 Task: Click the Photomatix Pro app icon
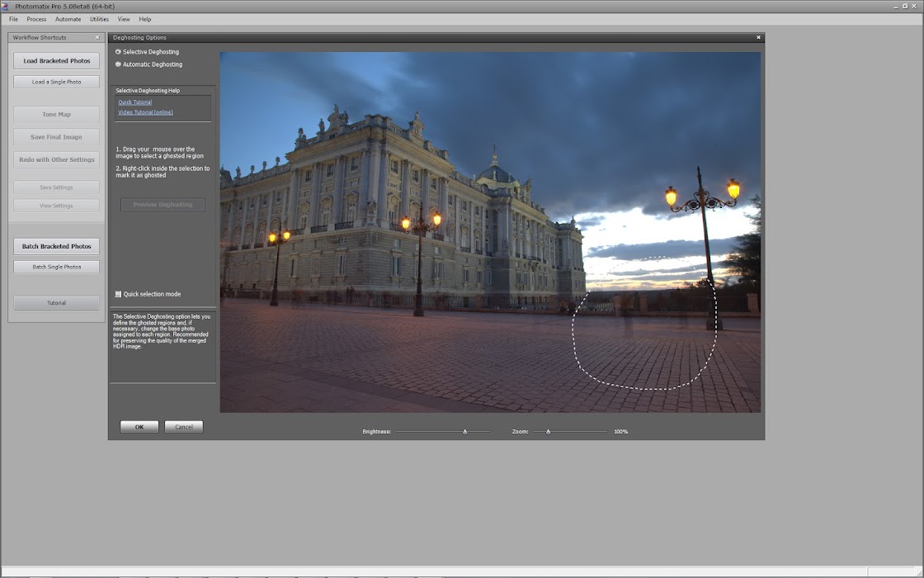5,7
